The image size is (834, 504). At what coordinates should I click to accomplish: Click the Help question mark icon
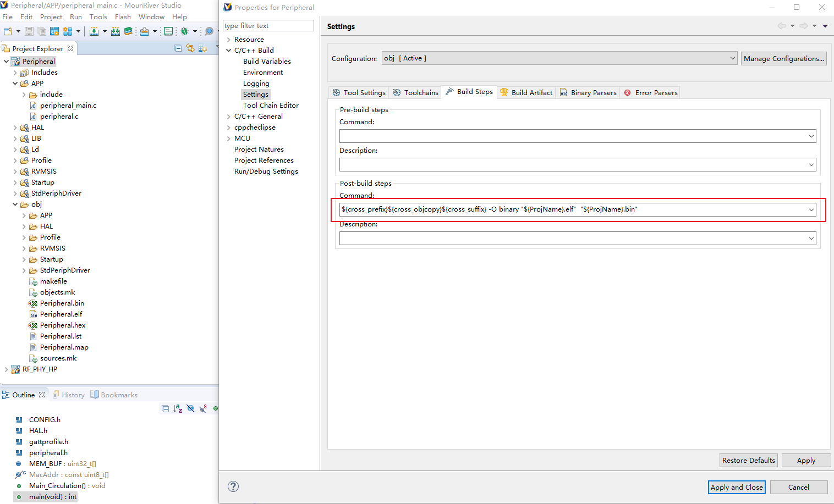pyautogui.click(x=233, y=486)
